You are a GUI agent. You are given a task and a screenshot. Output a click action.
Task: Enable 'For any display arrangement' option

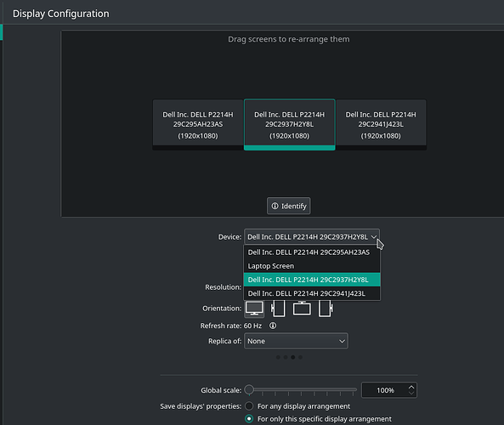[x=249, y=406]
